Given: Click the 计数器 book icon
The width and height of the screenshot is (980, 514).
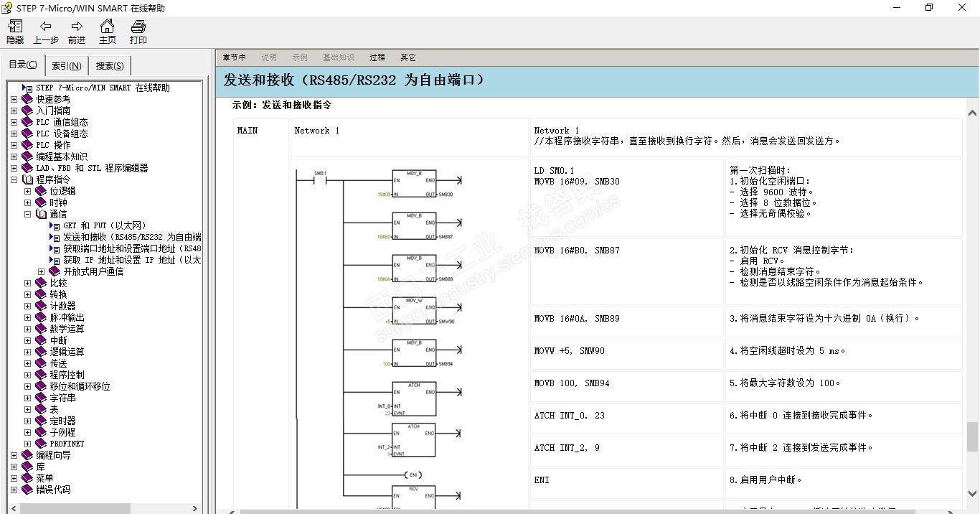Looking at the screenshot, I should pos(41,306).
